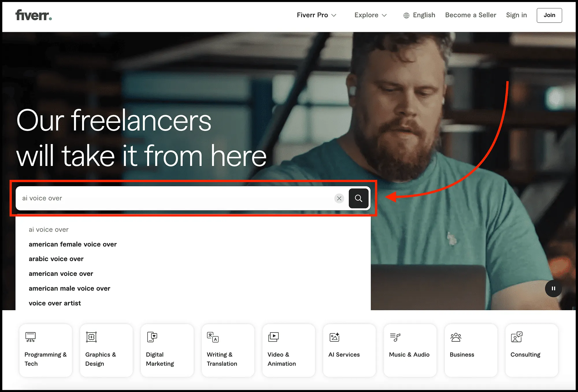Expand the Fiverr Pro dropdown
The height and width of the screenshot is (392, 578).
point(316,15)
